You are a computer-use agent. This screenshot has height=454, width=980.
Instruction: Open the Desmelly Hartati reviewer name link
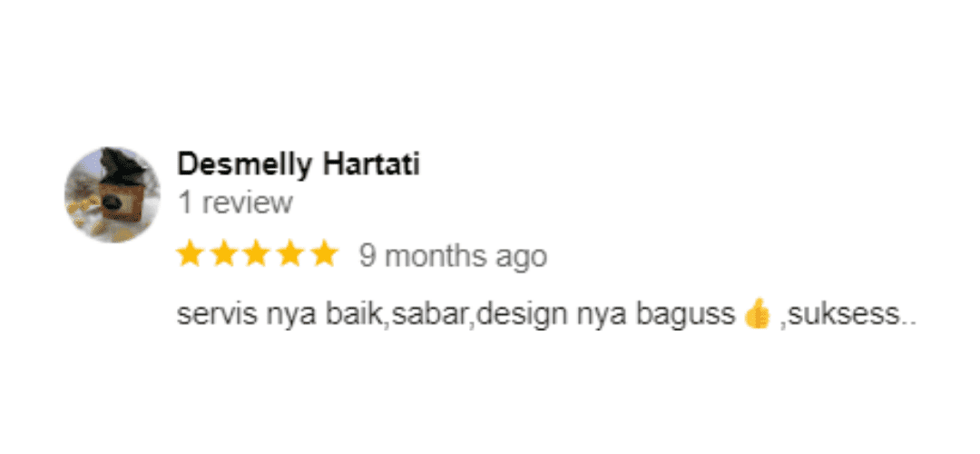299,164
